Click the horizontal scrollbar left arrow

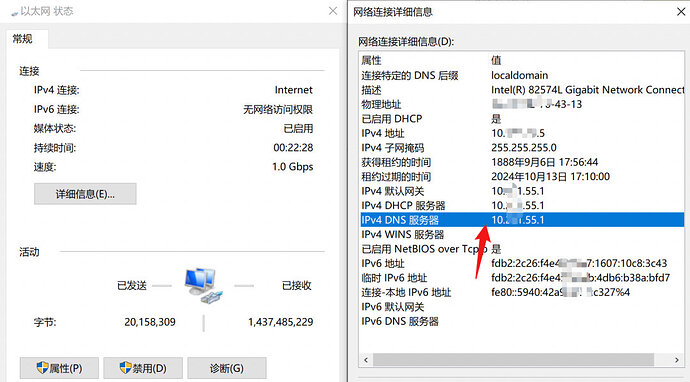click(366, 360)
